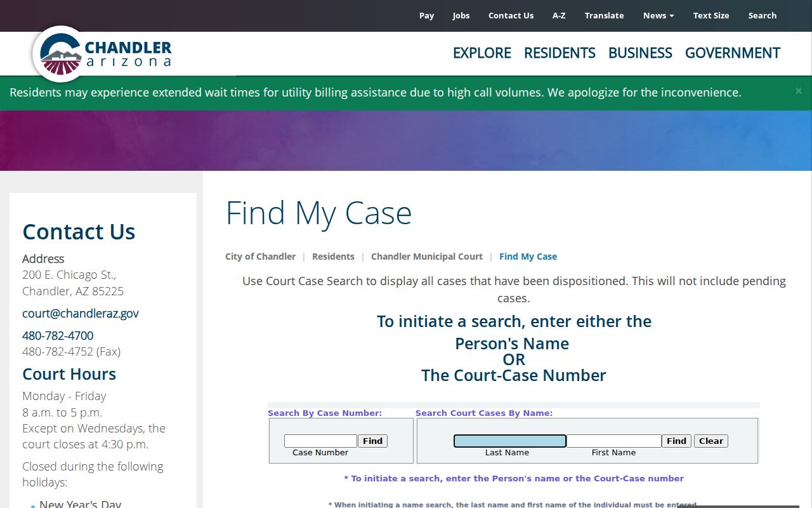Go to Chandler Municipal Court breadcrumb
This screenshot has width=812, height=508.
427,257
